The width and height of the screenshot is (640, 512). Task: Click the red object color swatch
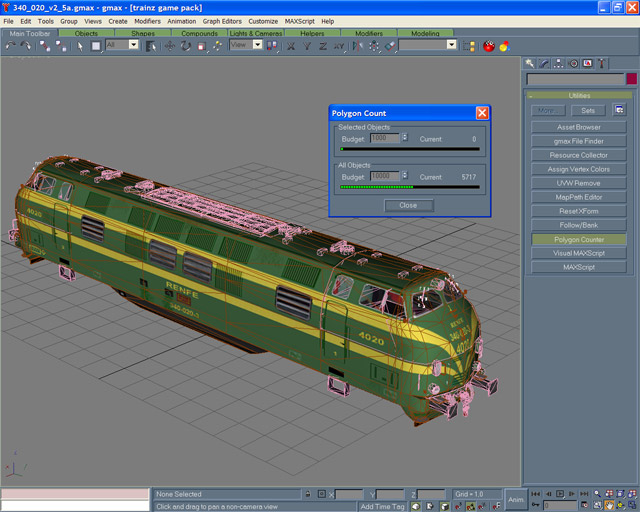coord(632,79)
